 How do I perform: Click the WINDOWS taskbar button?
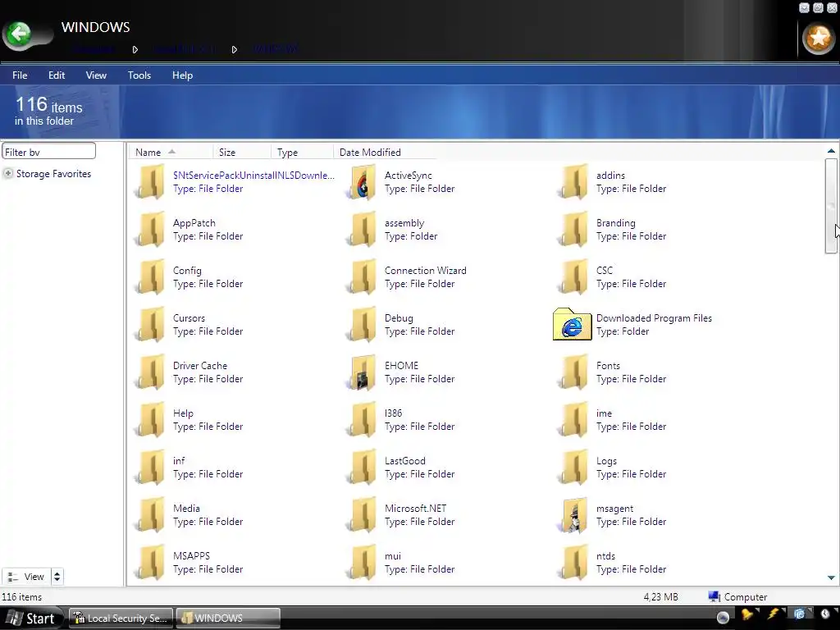[228, 619]
